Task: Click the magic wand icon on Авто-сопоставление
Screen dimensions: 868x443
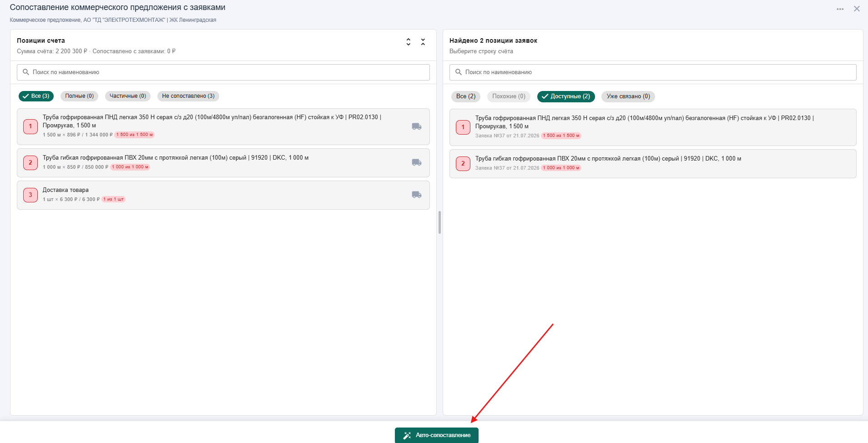Action: [407, 435]
